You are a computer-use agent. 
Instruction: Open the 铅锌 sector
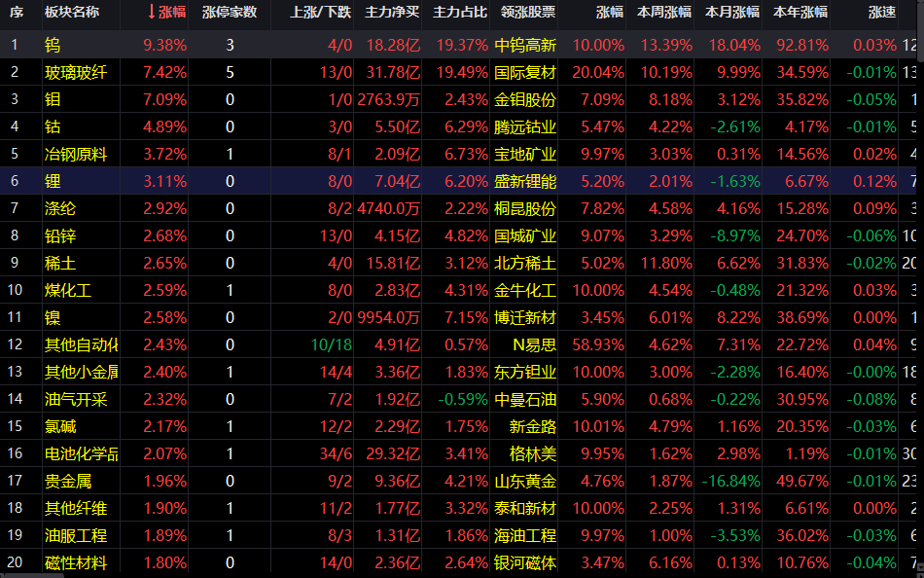point(60,235)
